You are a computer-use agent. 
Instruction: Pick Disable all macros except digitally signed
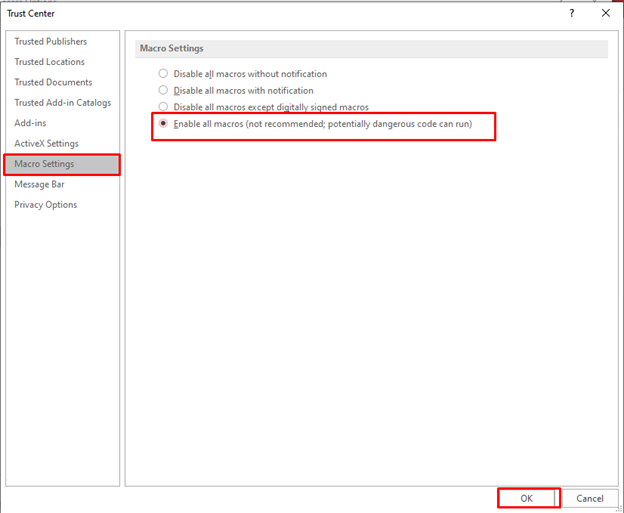pos(164,108)
